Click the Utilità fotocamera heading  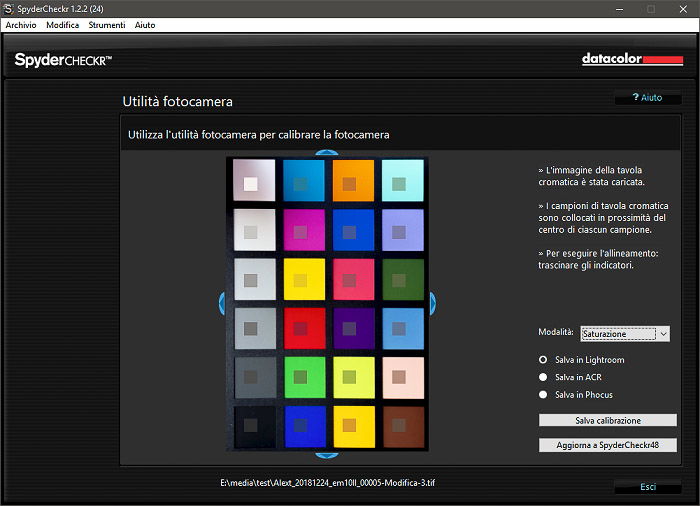[177, 101]
